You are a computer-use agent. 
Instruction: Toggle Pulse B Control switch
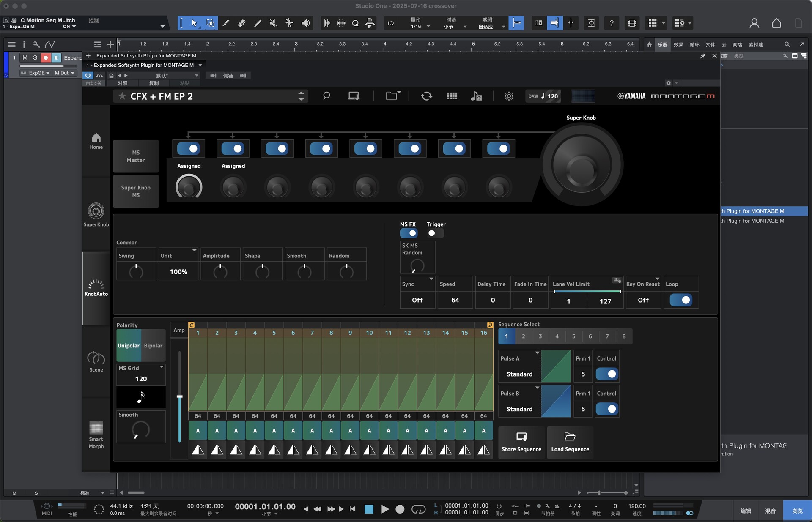click(x=607, y=409)
